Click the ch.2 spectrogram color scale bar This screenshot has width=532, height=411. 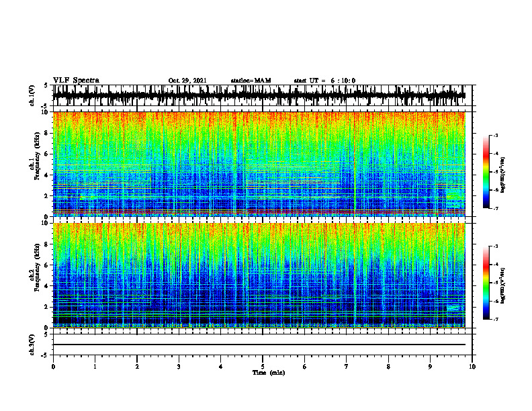[486, 283]
